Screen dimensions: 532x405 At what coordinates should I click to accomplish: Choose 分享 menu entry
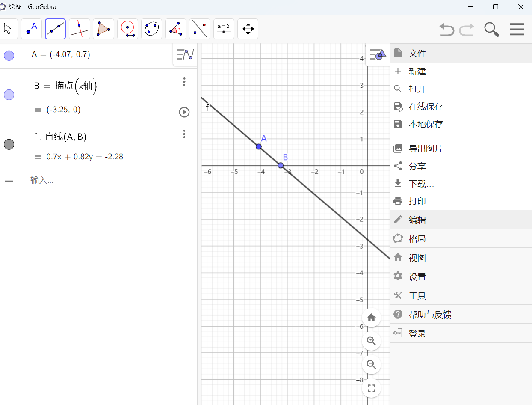[461, 166]
